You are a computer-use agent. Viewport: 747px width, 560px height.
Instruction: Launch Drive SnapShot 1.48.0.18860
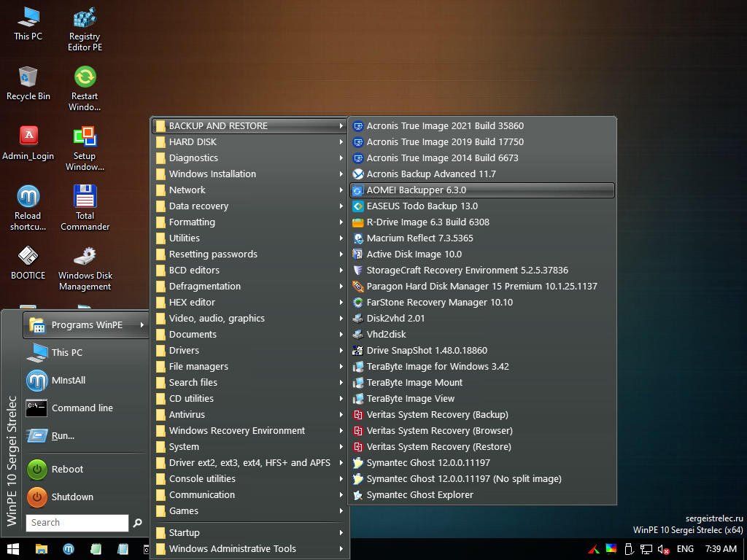[x=482, y=351]
